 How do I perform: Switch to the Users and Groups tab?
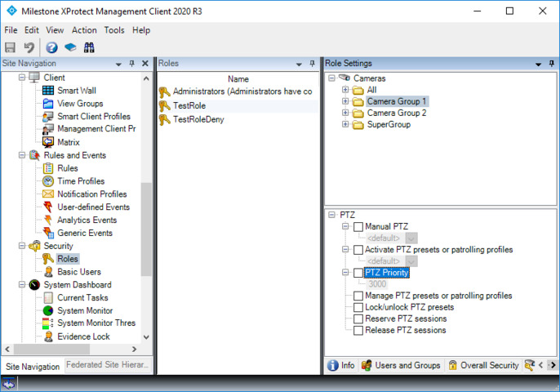click(x=401, y=366)
